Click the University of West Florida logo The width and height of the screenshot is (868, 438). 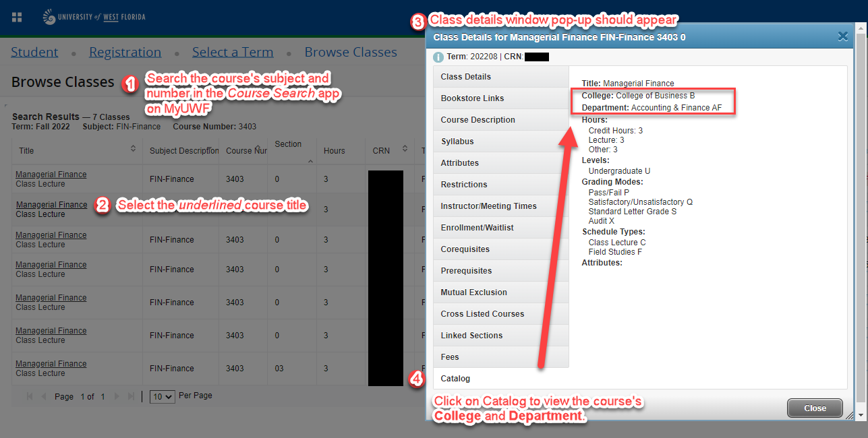94,17
